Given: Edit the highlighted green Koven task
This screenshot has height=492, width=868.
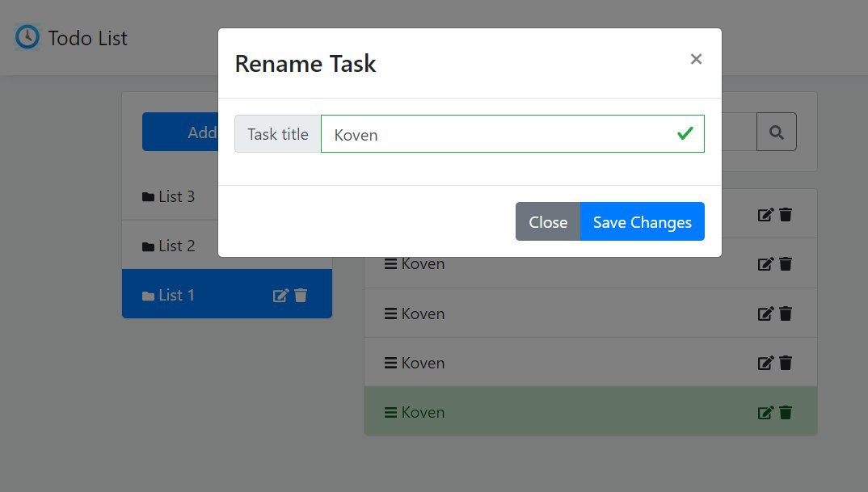Looking at the screenshot, I should (x=765, y=413).
